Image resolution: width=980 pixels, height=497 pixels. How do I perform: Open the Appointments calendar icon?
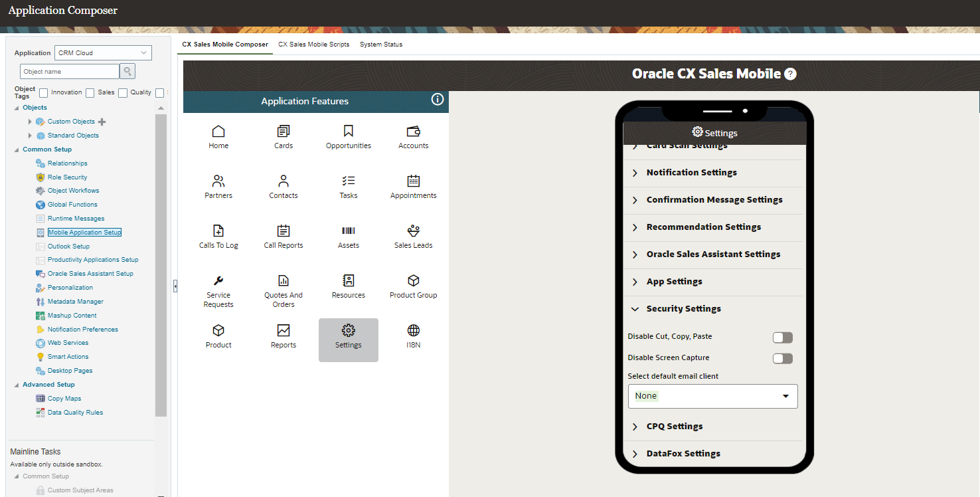pyautogui.click(x=414, y=181)
